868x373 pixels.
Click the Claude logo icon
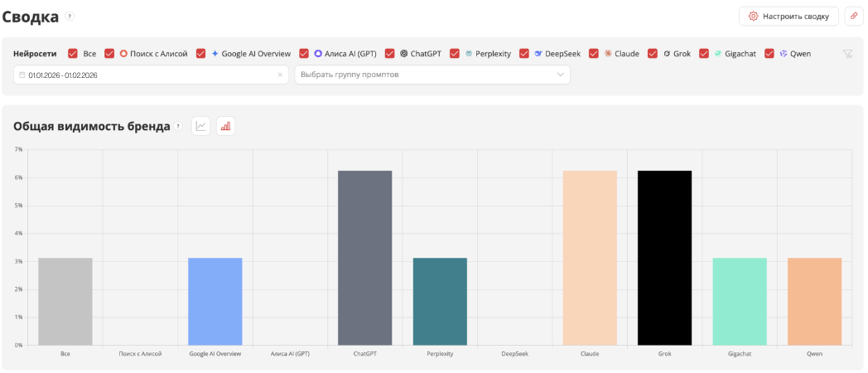[x=608, y=54]
